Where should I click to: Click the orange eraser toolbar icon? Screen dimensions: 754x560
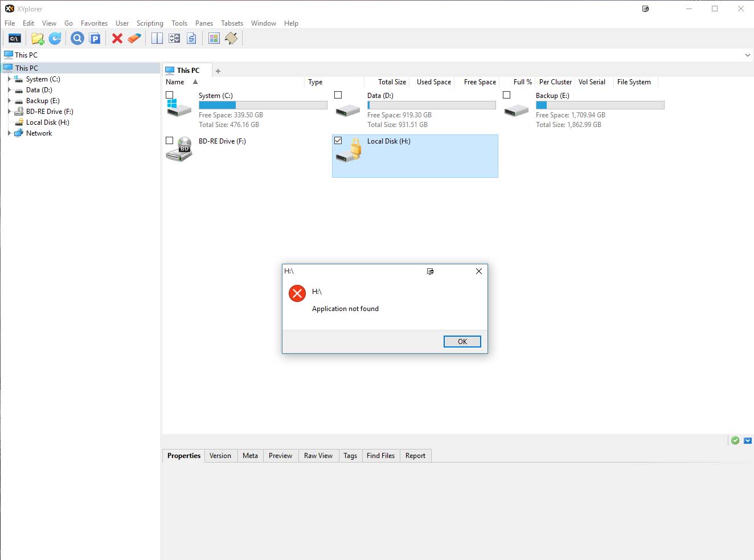pyautogui.click(x=134, y=39)
